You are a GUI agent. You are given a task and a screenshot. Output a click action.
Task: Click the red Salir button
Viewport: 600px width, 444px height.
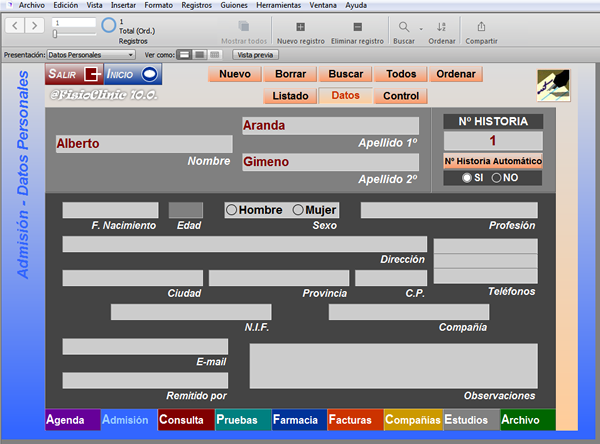pos(74,74)
